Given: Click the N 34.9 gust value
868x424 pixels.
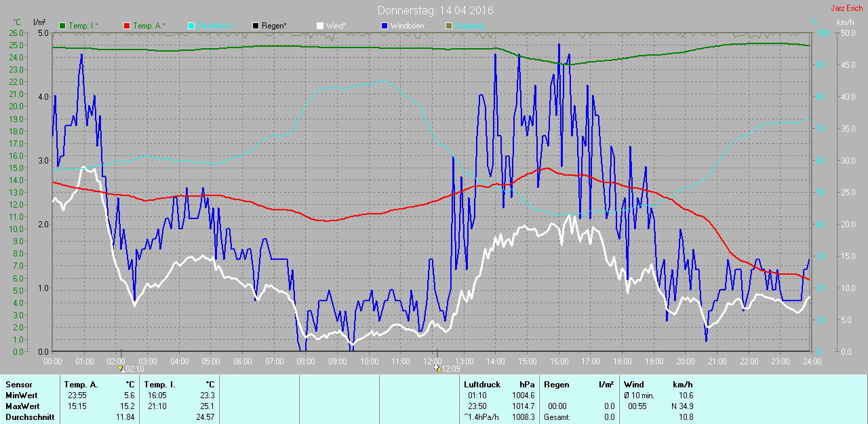Looking at the screenshot, I should (681, 406).
